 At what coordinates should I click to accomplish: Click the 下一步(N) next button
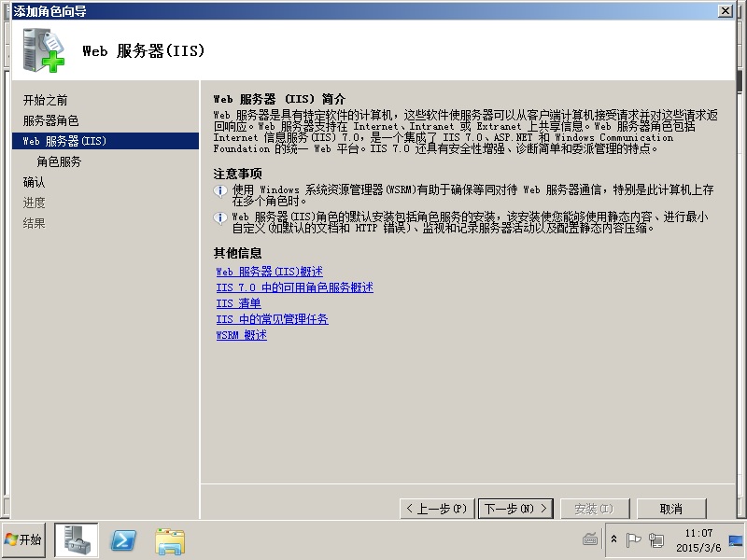516,509
